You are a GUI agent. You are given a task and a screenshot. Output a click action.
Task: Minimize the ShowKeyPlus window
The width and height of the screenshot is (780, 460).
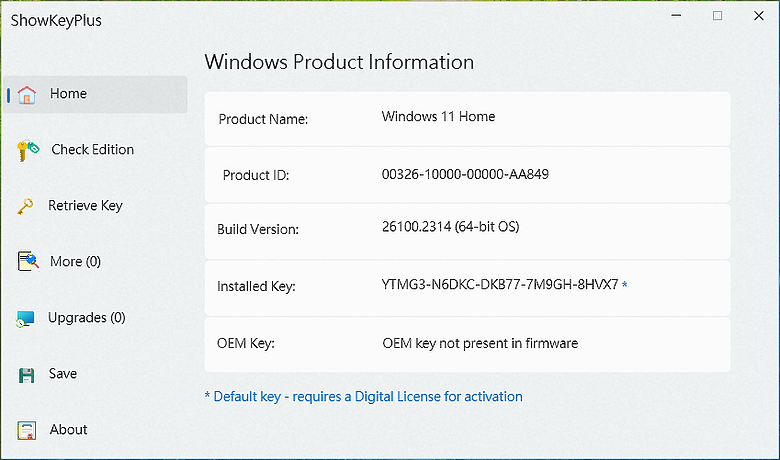click(x=676, y=15)
